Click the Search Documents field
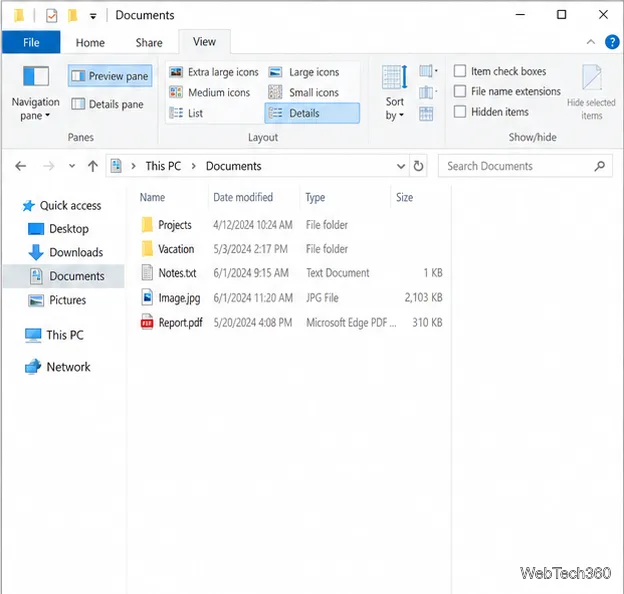 tap(525, 166)
